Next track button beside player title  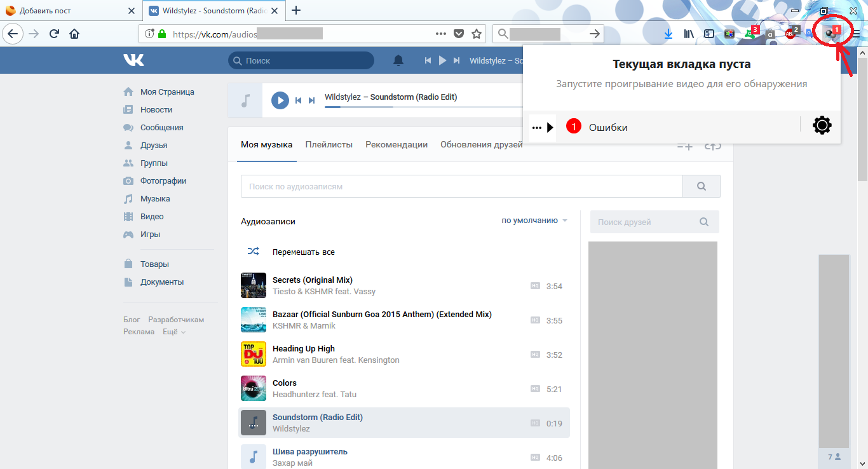tap(311, 100)
